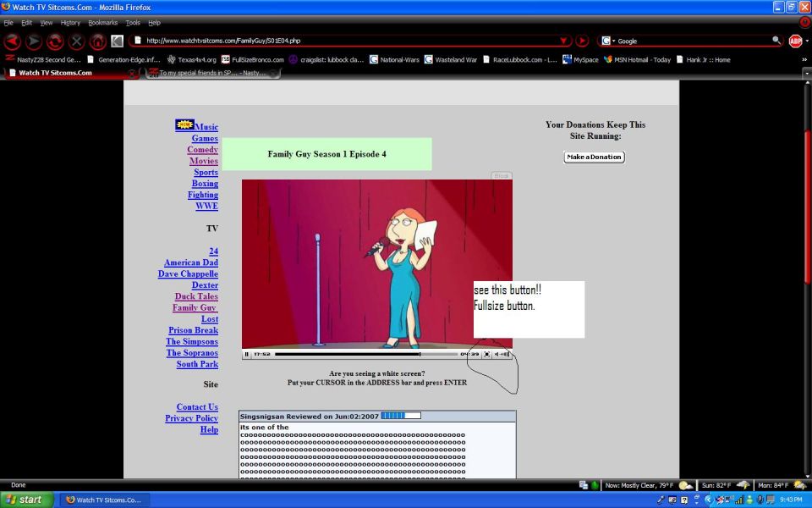Image resolution: width=812 pixels, height=508 pixels.
Task: Reload the page with the refresh icon
Action: [55, 41]
